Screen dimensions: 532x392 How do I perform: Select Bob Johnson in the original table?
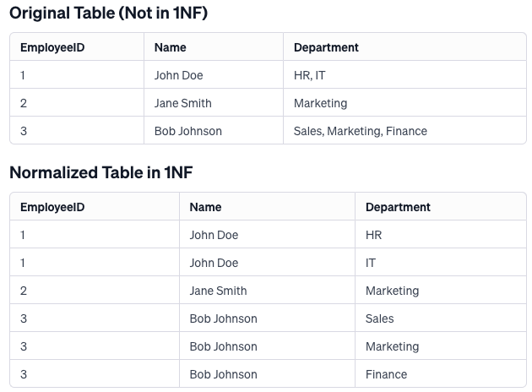click(188, 131)
